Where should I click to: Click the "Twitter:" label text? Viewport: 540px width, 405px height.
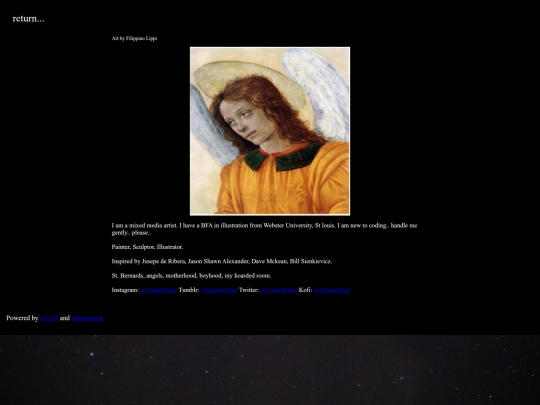[x=249, y=290]
